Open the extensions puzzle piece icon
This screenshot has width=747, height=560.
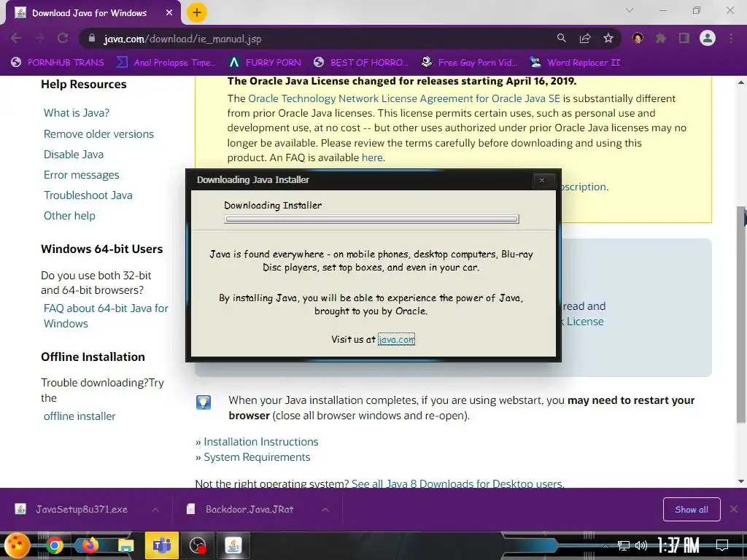click(661, 39)
